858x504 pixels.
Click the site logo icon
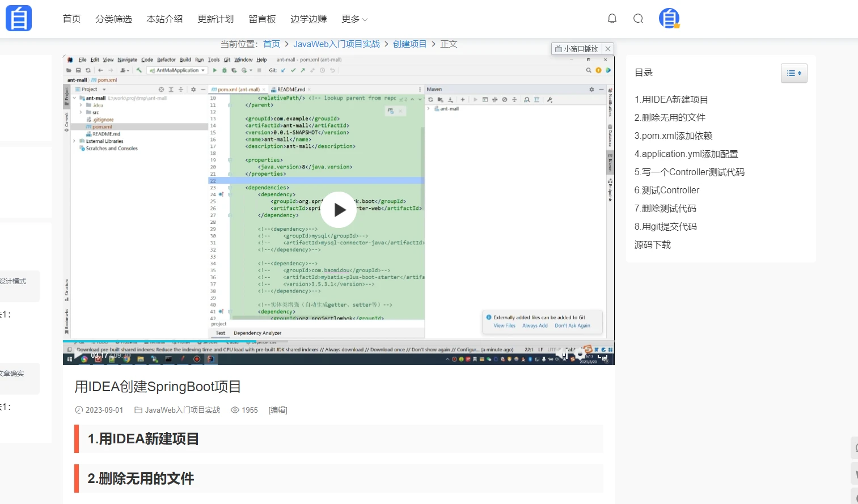click(19, 18)
